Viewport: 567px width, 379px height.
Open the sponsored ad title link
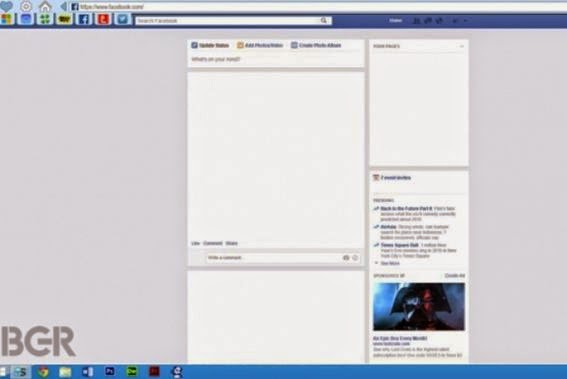tap(400, 338)
